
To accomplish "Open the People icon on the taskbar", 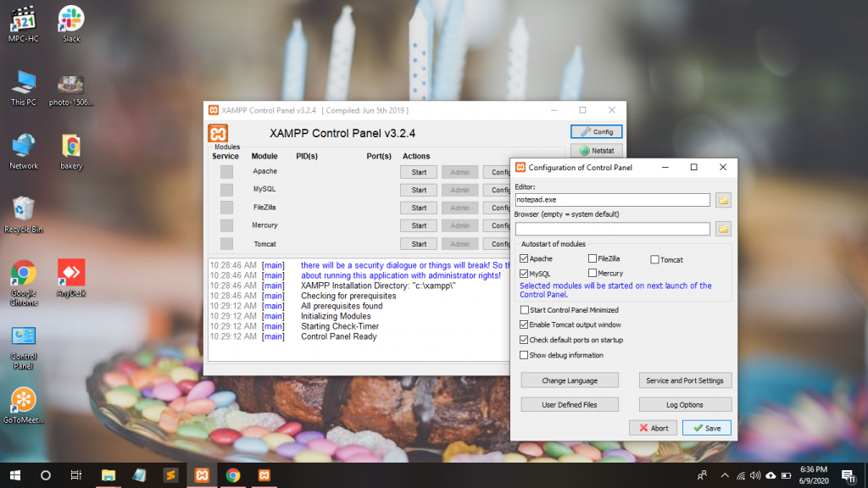I will tap(702, 475).
